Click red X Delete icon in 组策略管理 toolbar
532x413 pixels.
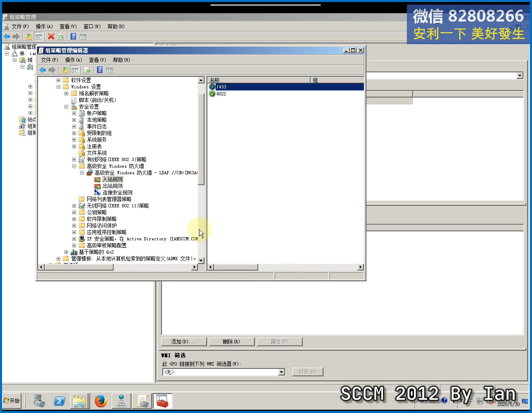tap(51, 37)
